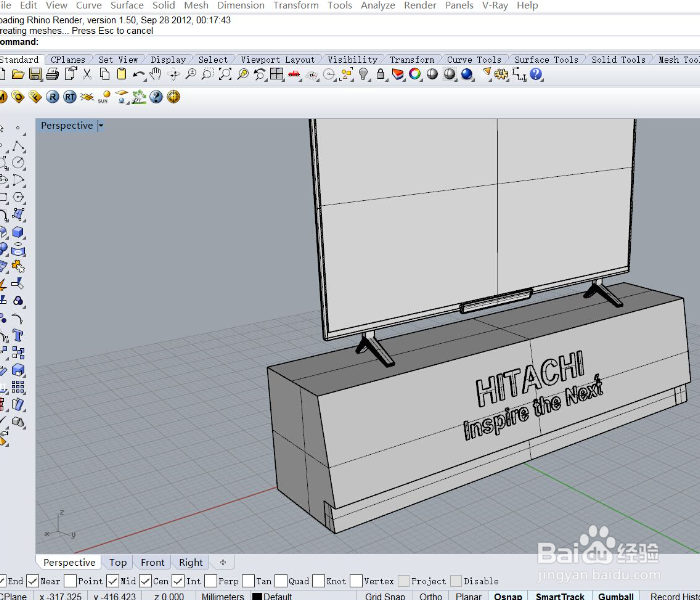
Task: Click the four-viewport layout icon
Action: click(277, 74)
